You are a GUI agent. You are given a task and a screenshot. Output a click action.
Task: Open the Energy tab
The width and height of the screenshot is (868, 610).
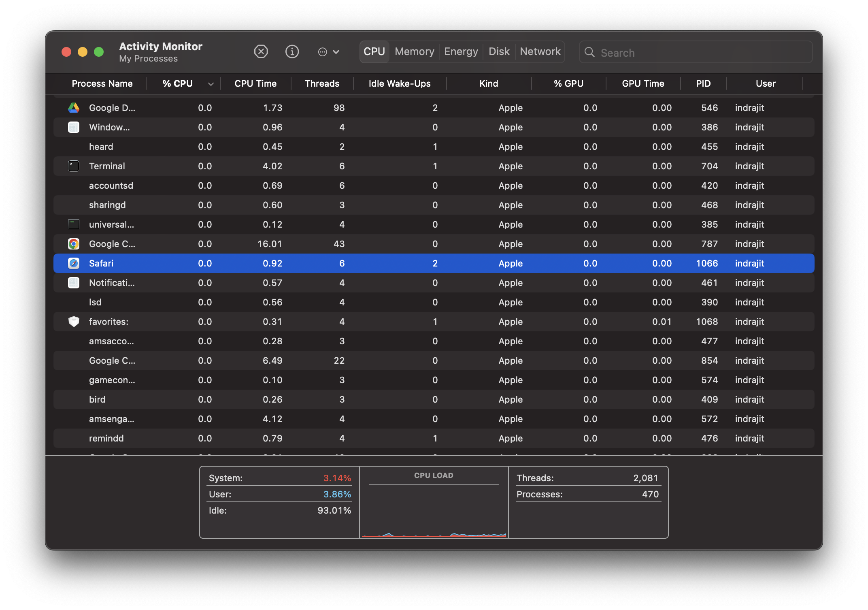tap(461, 52)
